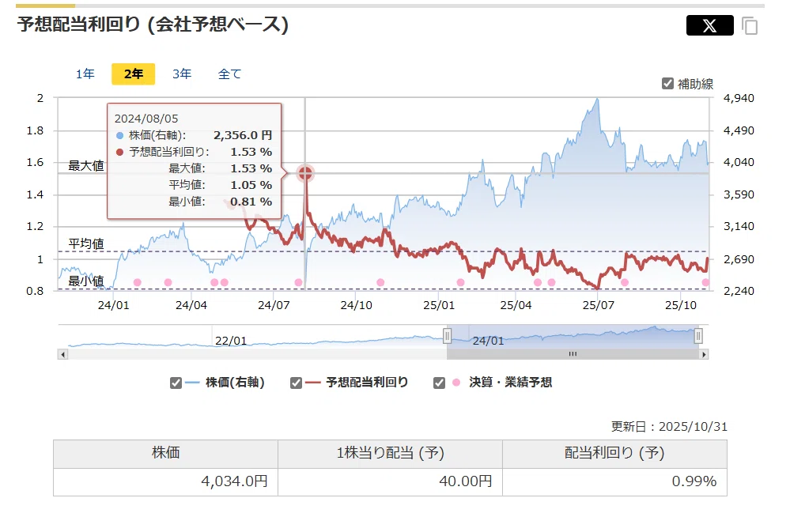The width and height of the screenshot is (790, 532).
Task: Click the scrollbar right arrow
Action: coord(704,355)
